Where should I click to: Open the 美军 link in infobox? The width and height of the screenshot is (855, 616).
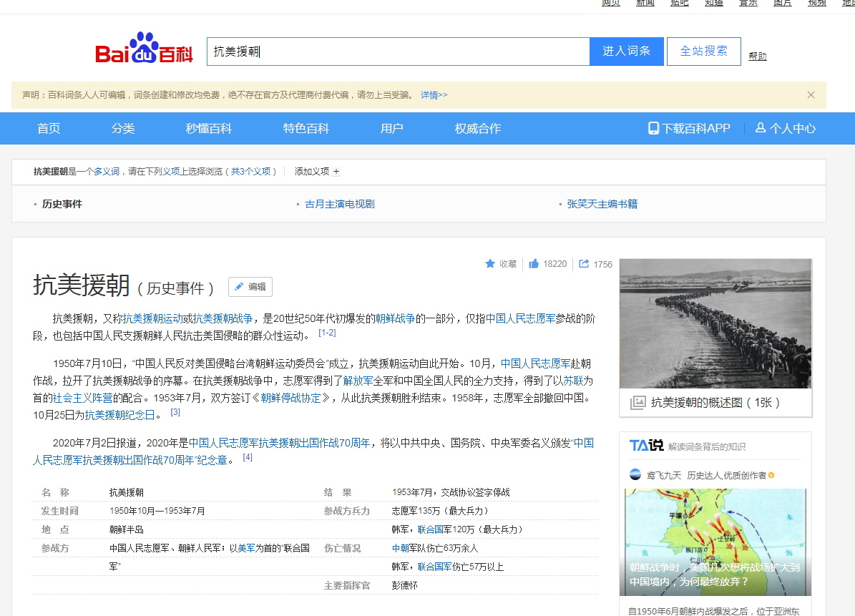(x=246, y=548)
